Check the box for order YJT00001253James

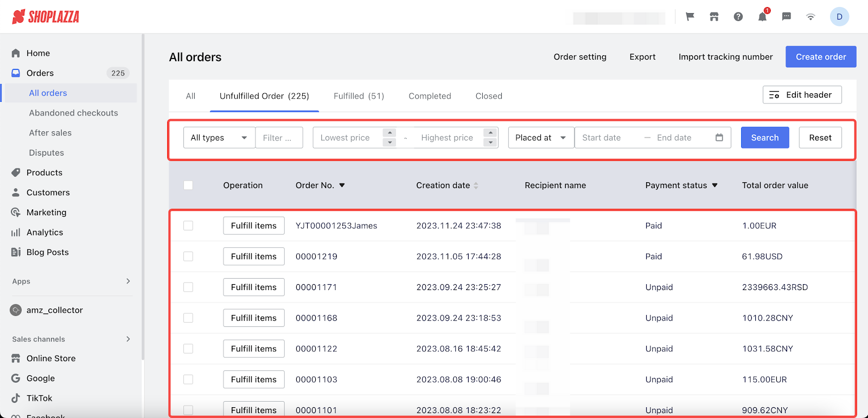click(188, 226)
